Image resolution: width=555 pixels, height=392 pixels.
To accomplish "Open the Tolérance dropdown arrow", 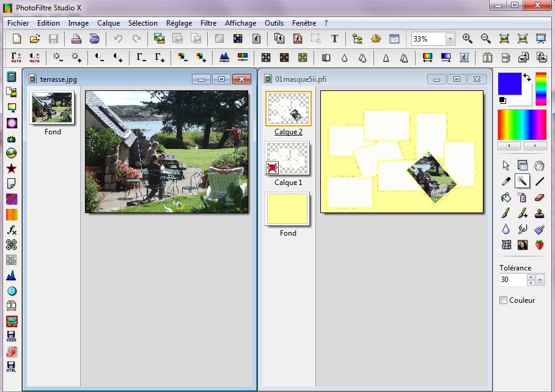I will click(540, 280).
